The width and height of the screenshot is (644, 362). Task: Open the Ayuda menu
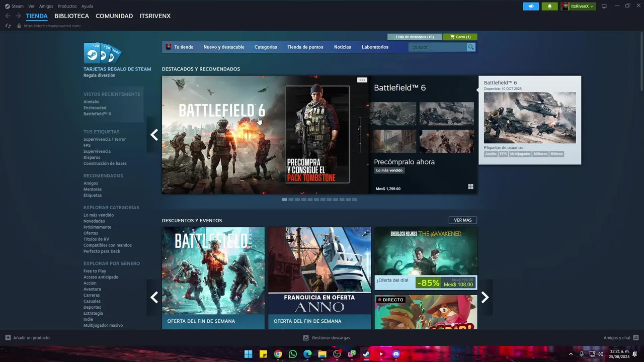pyautogui.click(x=87, y=6)
